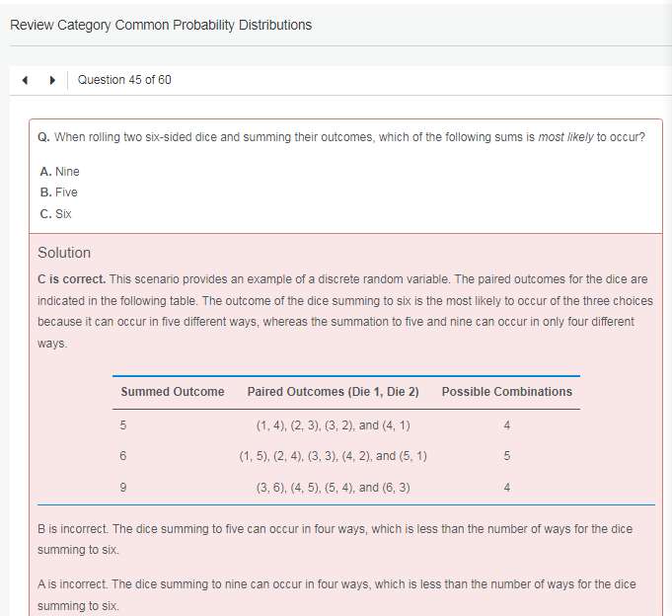Viewport: 672px width, 616px height.
Task: Advance to the next question arrow
Action: click(x=51, y=80)
